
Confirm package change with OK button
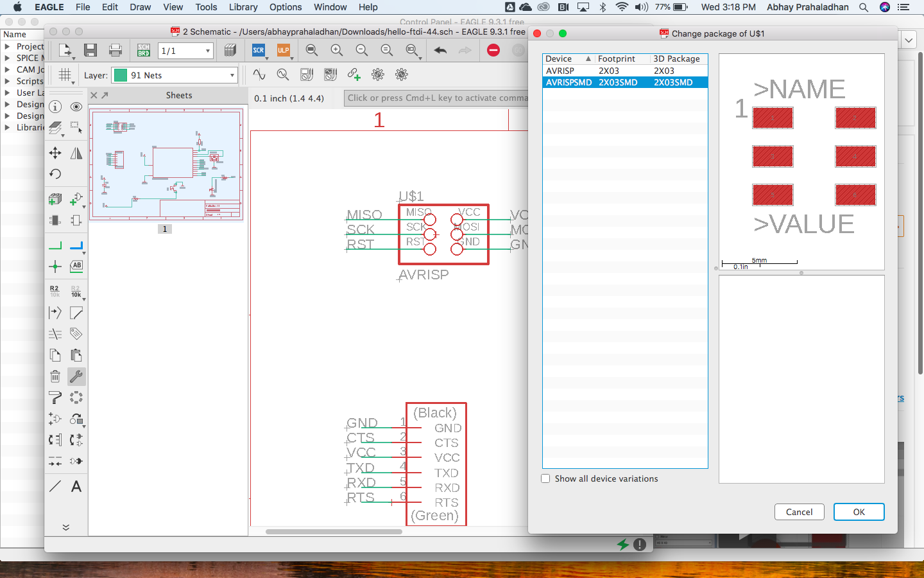pyautogui.click(x=859, y=512)
